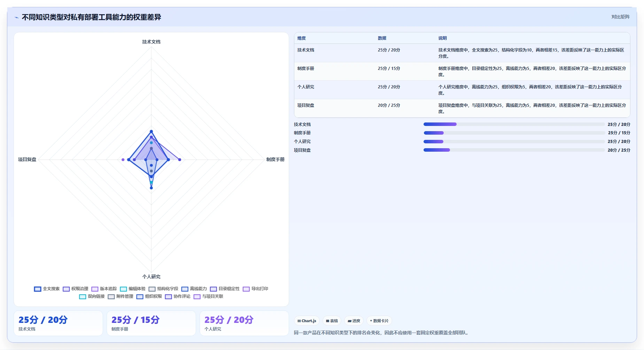Select the 技术文档 table row label

305,50
